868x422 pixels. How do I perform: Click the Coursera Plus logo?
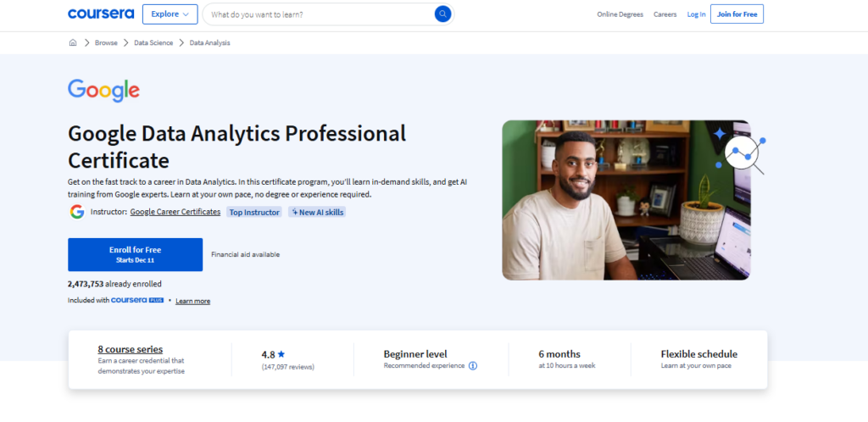click(x=137, y=300)
